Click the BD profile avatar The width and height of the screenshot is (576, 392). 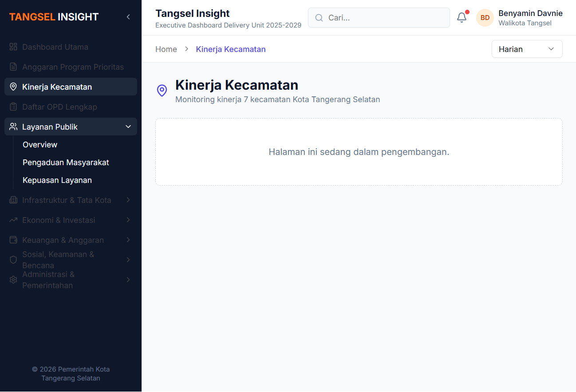485,17
